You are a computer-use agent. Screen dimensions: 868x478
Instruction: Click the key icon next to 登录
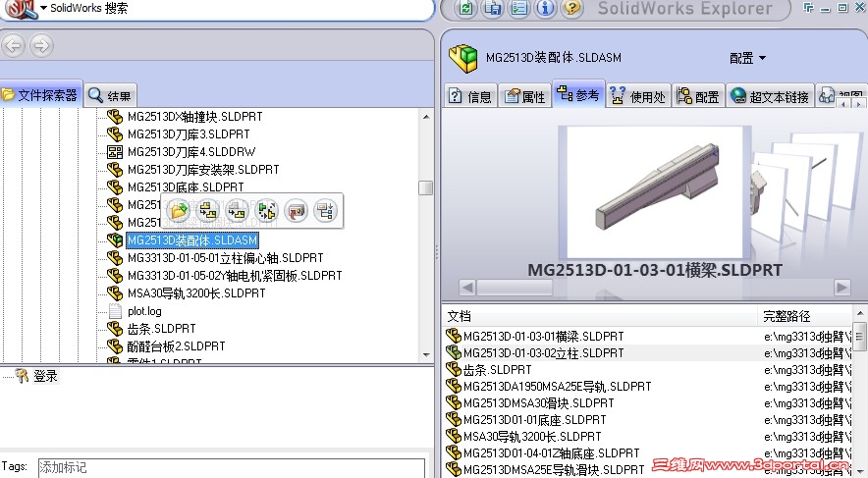22,376
